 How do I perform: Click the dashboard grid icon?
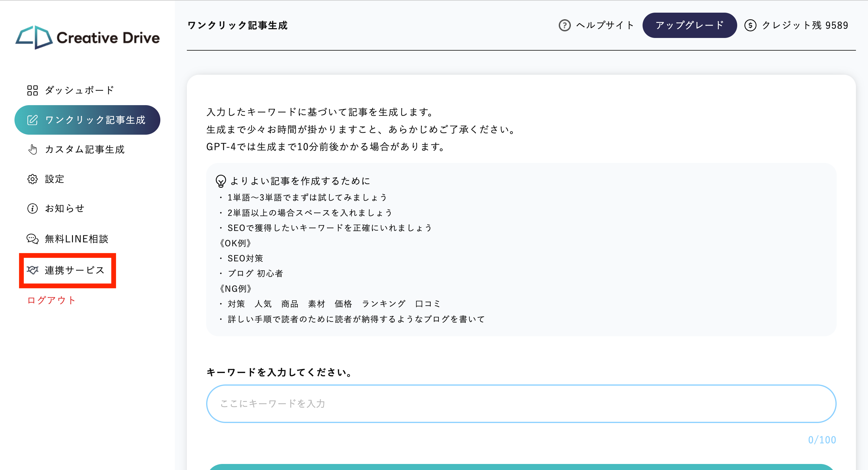click(32, 90)
